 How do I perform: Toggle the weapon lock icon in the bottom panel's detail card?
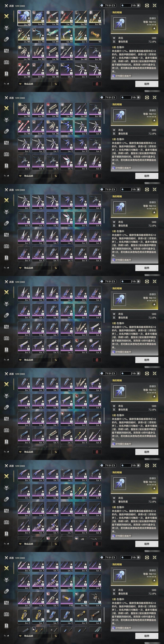tap(154, 580)
